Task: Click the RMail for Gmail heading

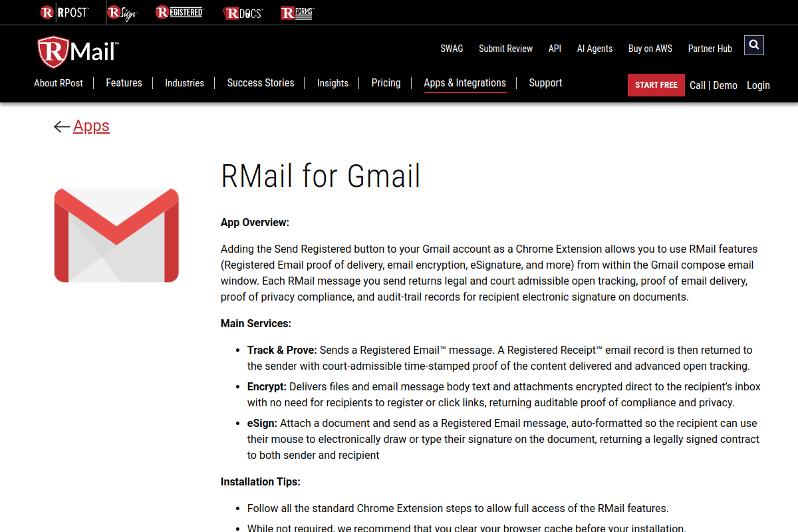Action: pyautogui.click(x=321, y=176)
